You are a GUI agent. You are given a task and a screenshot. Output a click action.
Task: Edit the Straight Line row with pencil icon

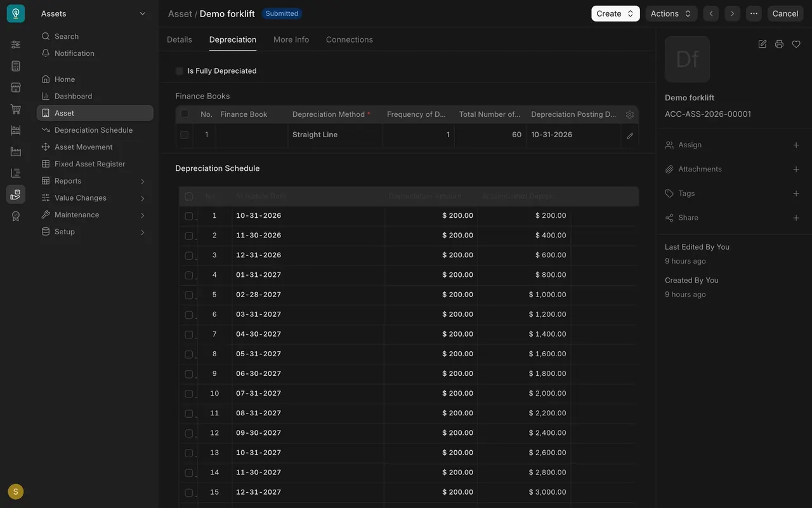point(630,135)
